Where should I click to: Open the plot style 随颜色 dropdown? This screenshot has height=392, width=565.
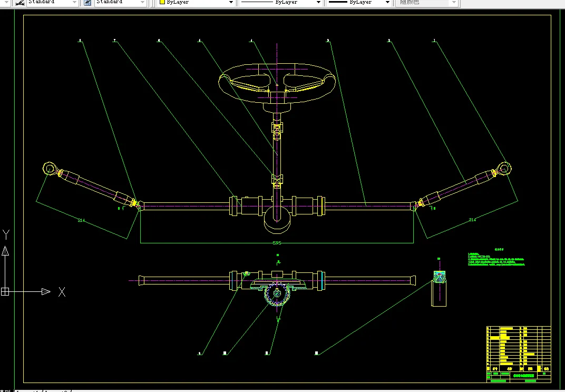pos(426,2)
